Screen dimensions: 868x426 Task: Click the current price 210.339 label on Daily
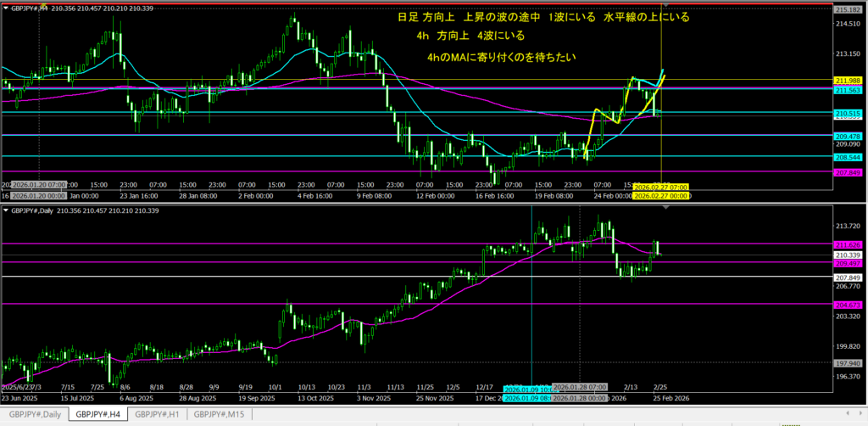pyautogui.click(x=849, y=255)
